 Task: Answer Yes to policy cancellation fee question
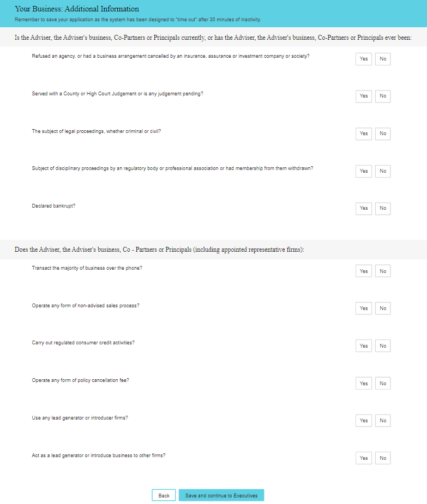364,383
